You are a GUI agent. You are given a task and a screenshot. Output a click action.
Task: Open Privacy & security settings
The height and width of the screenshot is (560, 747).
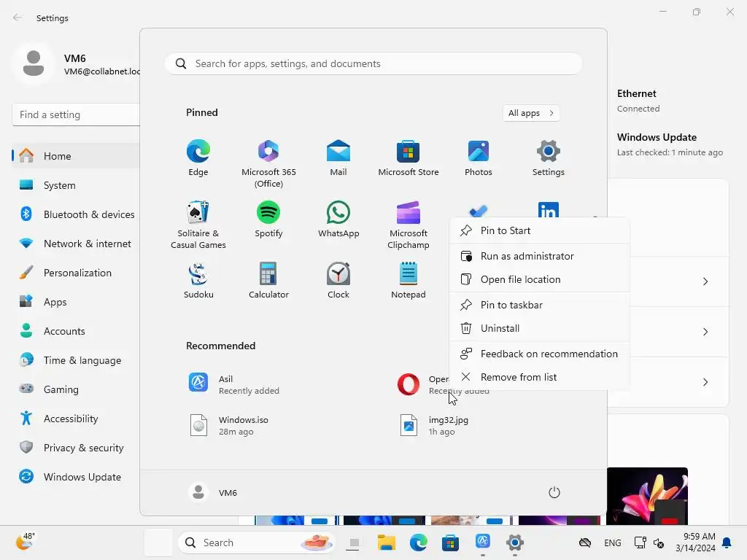click(76, 448)
